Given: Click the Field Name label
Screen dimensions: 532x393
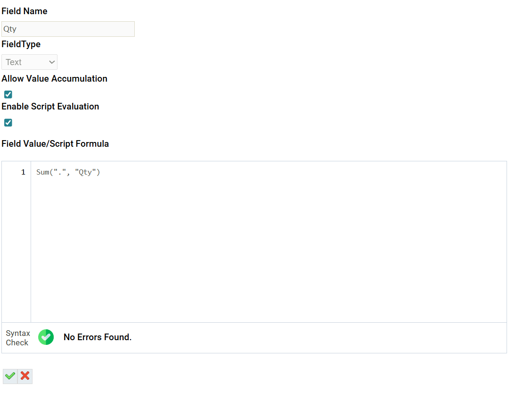Looking at the screenshot, I should (25, 11).
